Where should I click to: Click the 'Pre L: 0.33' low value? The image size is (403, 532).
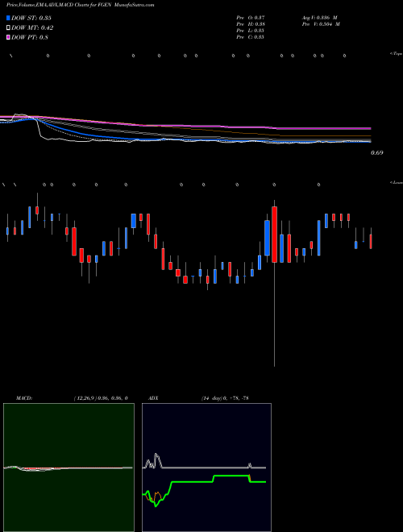click(x=251, y=31)
